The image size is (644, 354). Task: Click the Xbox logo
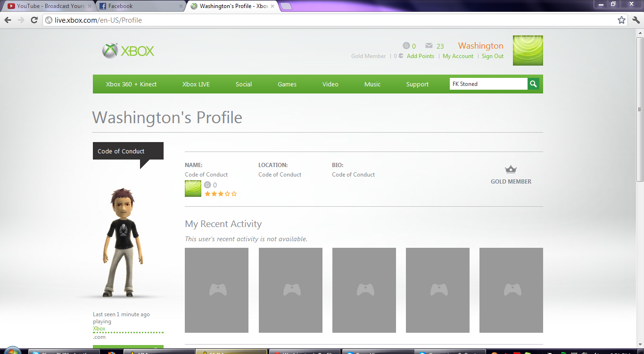click(128, 51)
